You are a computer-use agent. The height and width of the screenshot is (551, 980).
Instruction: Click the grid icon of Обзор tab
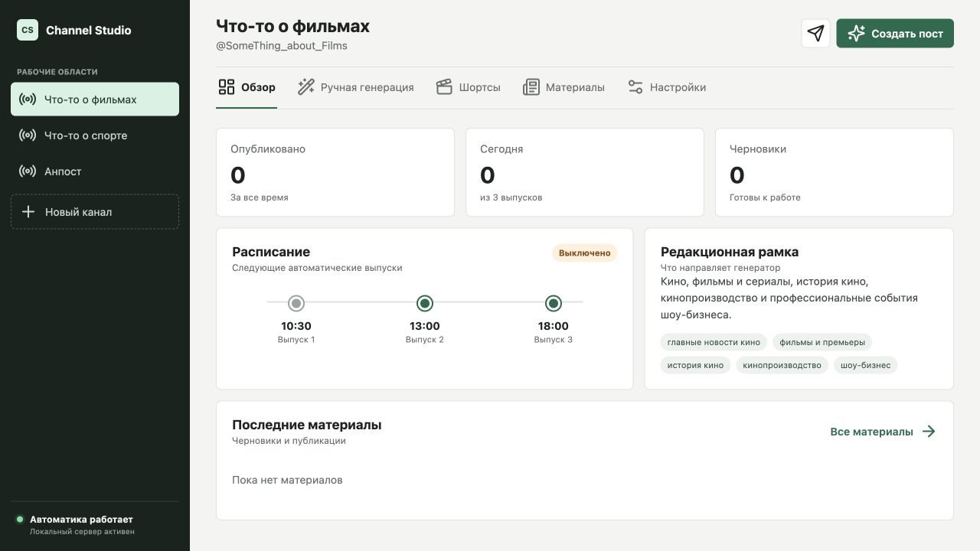227,87
